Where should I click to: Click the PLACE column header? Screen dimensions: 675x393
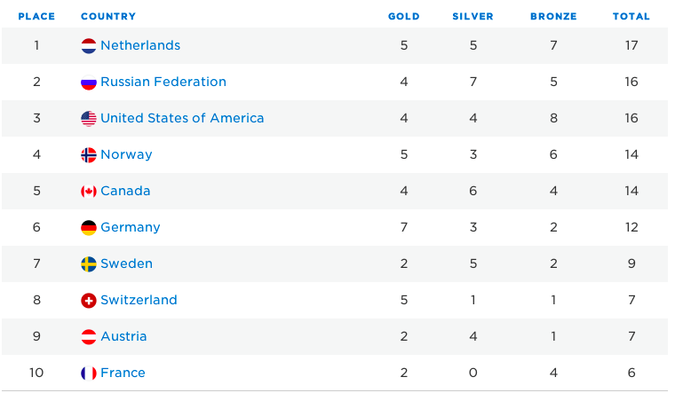[37, 16]
